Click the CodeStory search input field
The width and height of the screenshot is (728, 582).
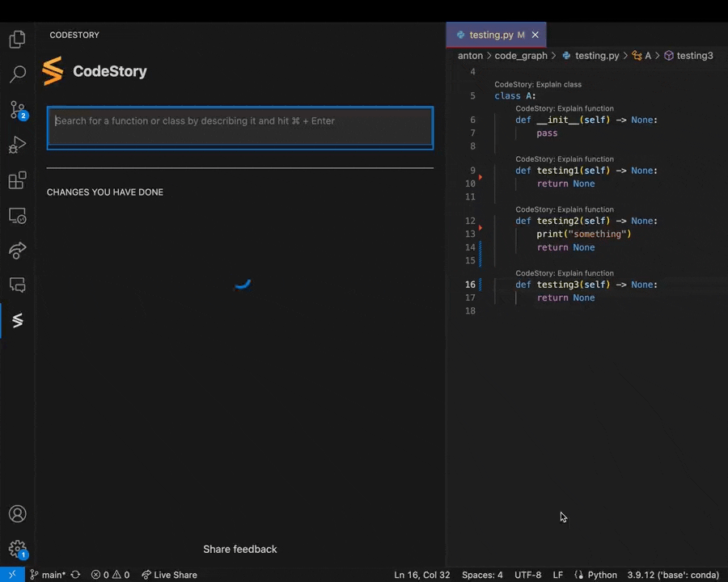click(x=240, y=128)
